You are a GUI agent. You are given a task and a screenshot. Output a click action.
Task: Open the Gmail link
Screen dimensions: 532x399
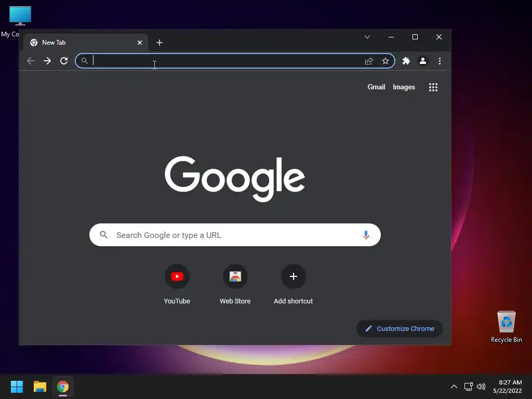coord(376,87)
